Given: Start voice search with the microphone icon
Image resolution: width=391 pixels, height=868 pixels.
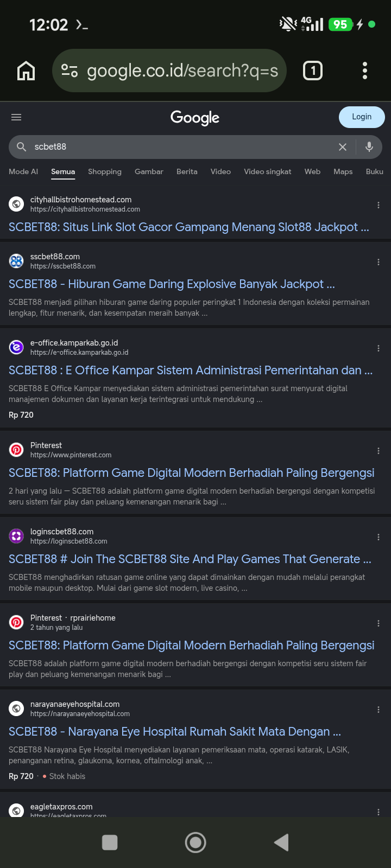Looking at the screenshot, I should point(369,147).
